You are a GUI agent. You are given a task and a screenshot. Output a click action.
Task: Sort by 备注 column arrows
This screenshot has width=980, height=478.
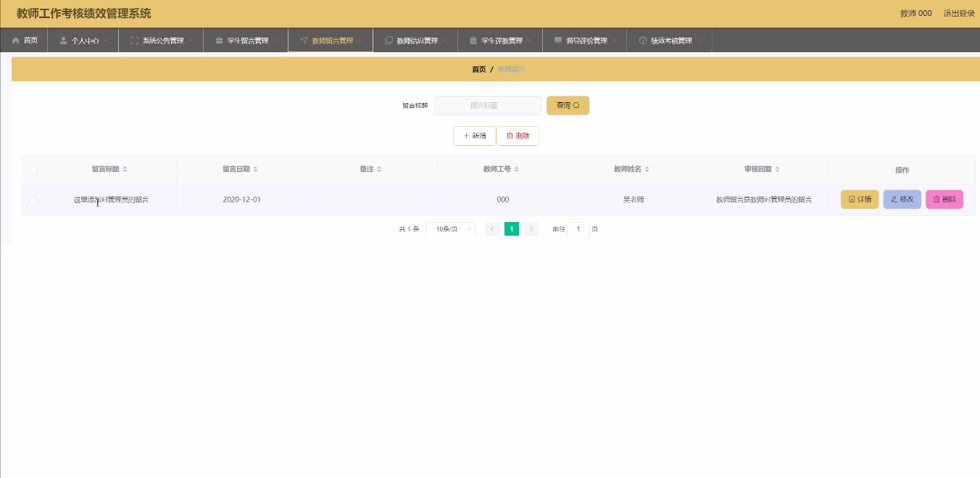click(379, 169)
